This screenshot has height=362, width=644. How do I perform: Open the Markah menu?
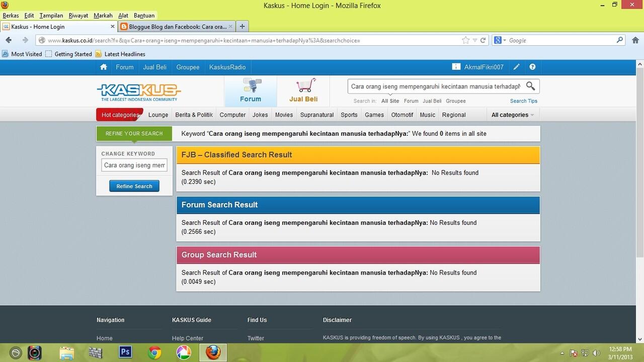(x=103, y=16)
